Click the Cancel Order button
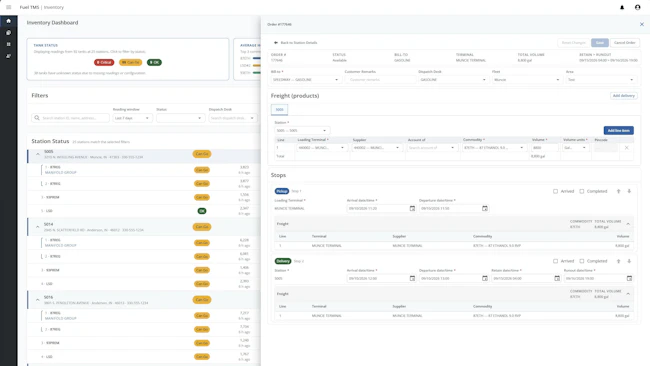The height and width of the screenshot is (366, 650). (x=625, y=43)
